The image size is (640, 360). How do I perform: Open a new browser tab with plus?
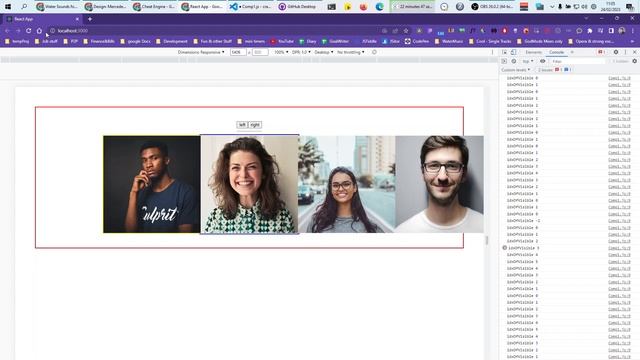(x=90, y=19)
